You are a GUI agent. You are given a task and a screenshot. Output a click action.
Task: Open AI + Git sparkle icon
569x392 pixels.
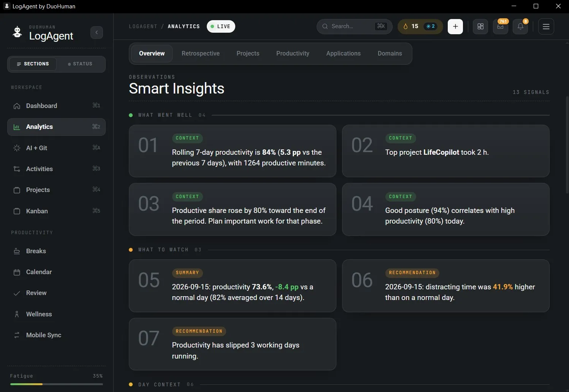(17, 148)
